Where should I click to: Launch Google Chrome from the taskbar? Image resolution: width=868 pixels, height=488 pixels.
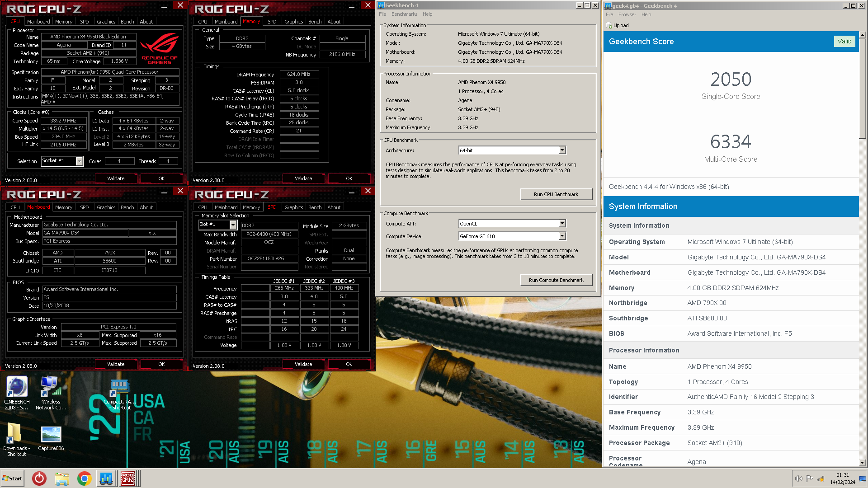(84, 479)
